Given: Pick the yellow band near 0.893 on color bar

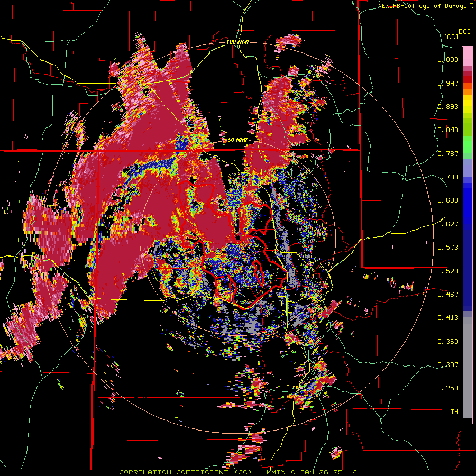Looking at the screenshot, I should 467,104.
